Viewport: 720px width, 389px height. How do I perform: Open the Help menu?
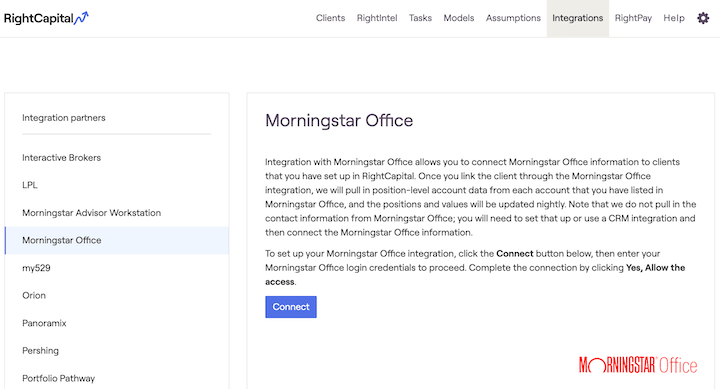tap(674, 18)
